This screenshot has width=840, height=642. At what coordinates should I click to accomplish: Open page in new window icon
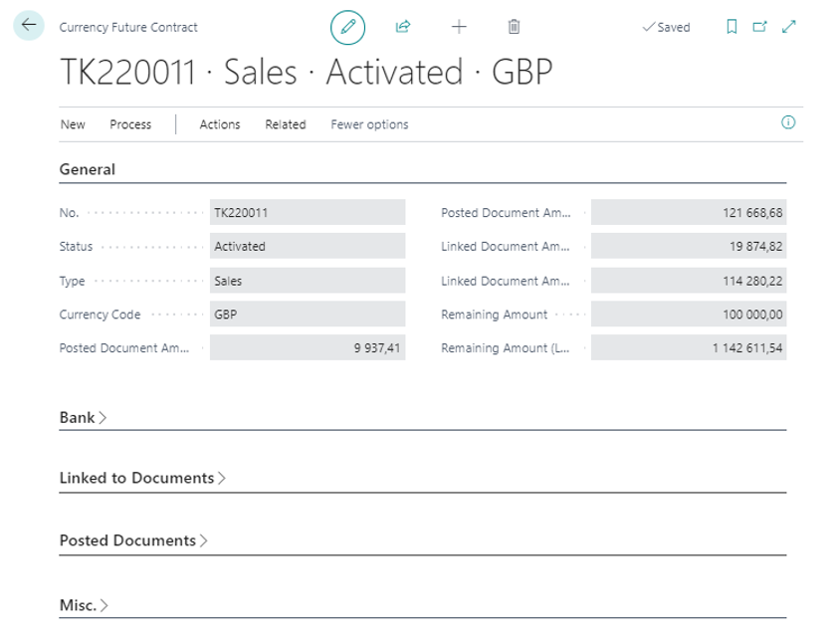(760, 27)
